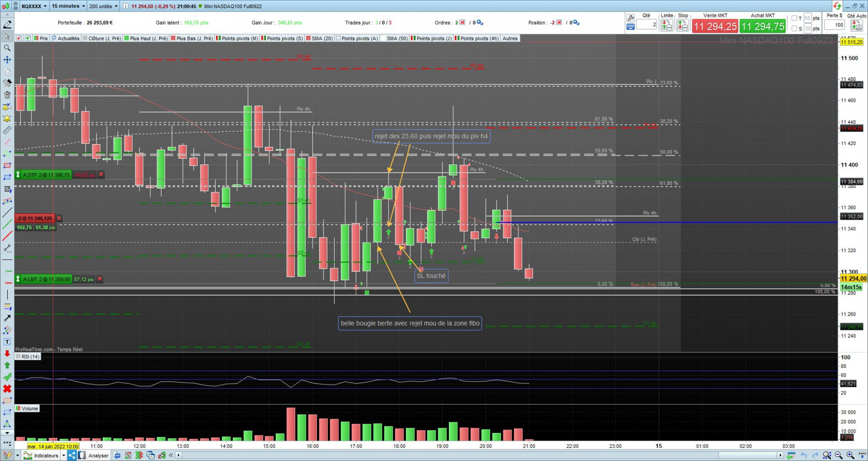Select the text annotation tool
This screenshot has height=461, width=868.
pyautogui.click(x=7, y=342)
